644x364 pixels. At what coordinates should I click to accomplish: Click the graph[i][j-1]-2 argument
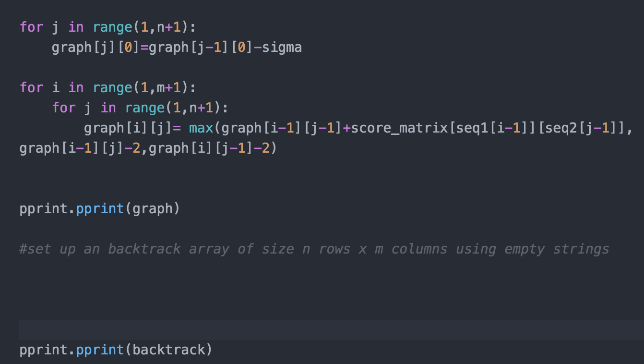tap(211, 148)
